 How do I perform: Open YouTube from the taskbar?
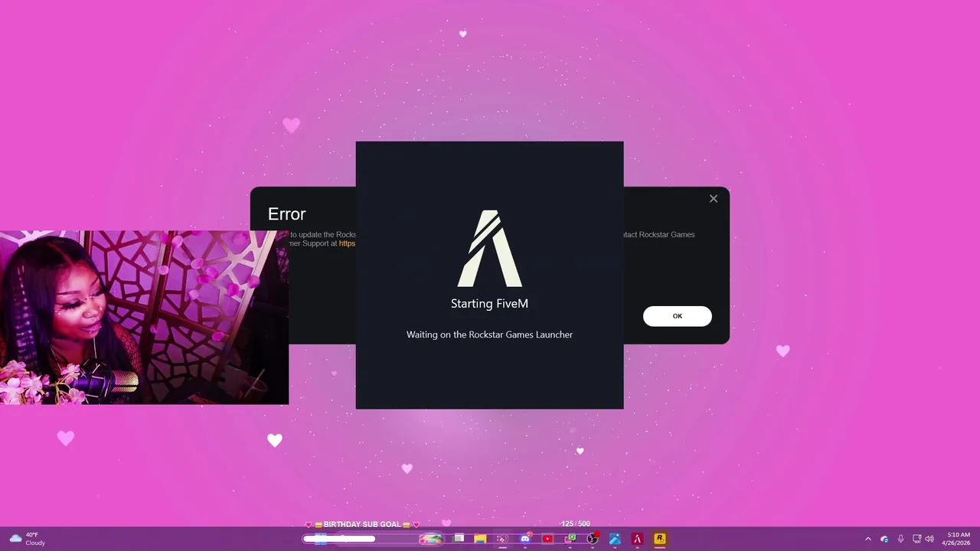click(547, 539)
